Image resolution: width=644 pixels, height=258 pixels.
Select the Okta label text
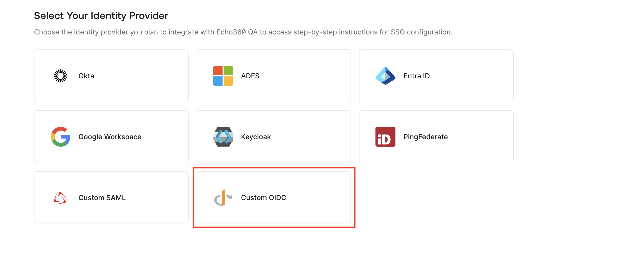click(x=86, y=76)
